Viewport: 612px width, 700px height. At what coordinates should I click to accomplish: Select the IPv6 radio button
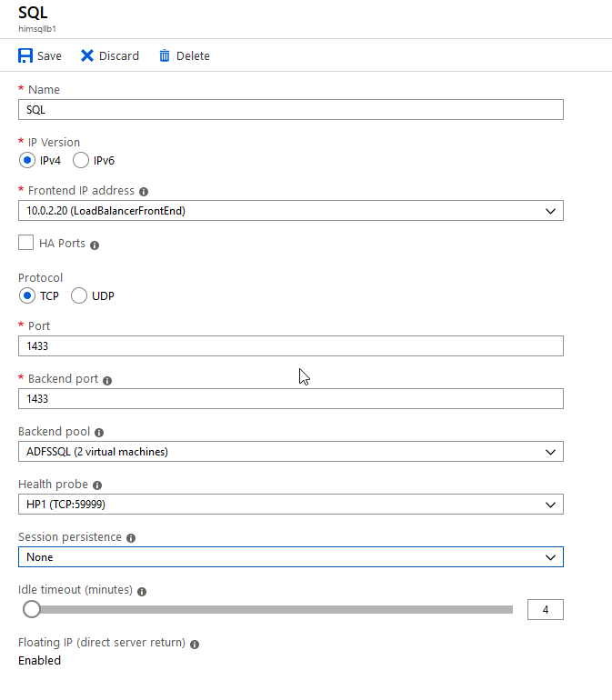tap(81, 160)
